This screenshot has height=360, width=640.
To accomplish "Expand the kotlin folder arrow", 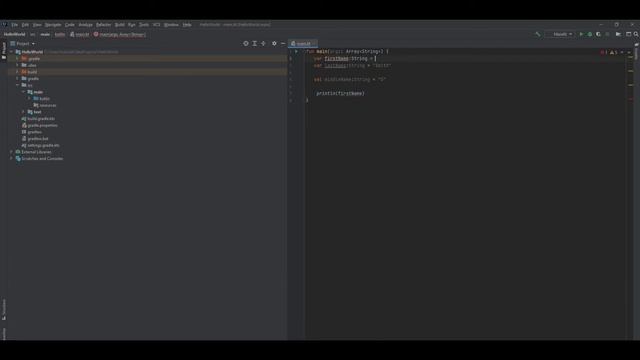I will click(x=29, y=98).
